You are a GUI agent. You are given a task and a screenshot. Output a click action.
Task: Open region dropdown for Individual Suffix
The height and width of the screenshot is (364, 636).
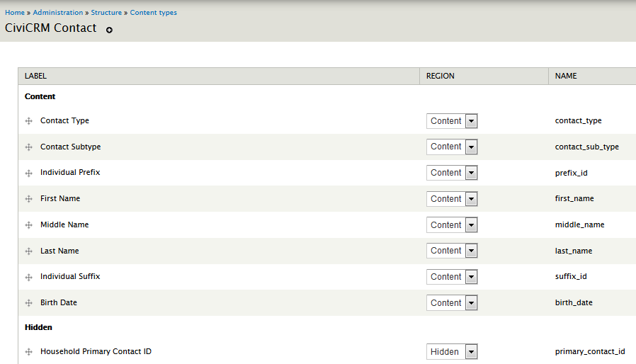(452, 277)
